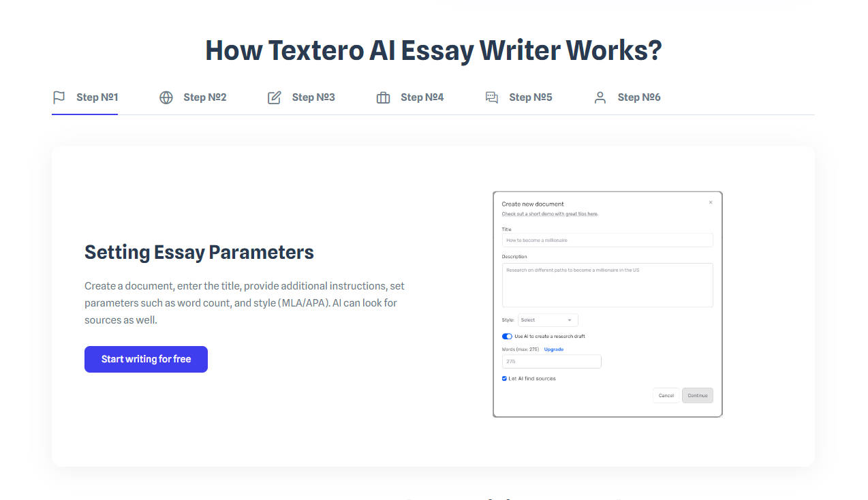The height and width of the screenshot is (500, 868).
Task: Uncheck Let AI find sources
Action: [504, 378]
